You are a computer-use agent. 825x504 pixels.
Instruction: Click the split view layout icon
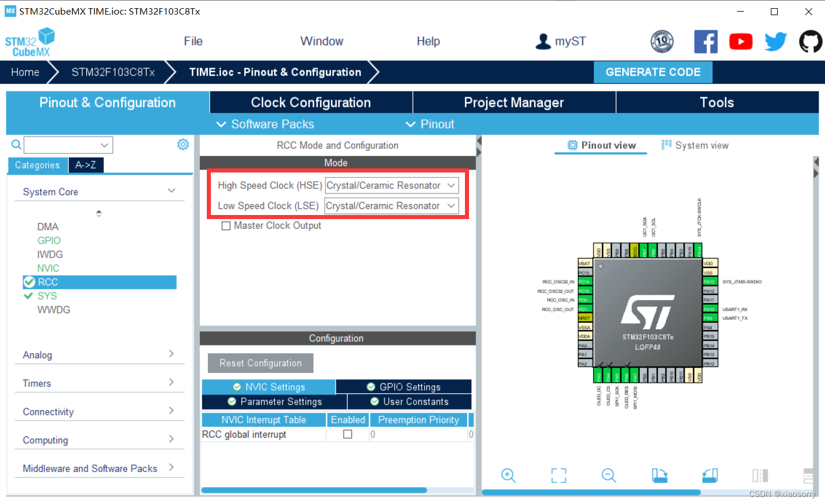[760, 475]
